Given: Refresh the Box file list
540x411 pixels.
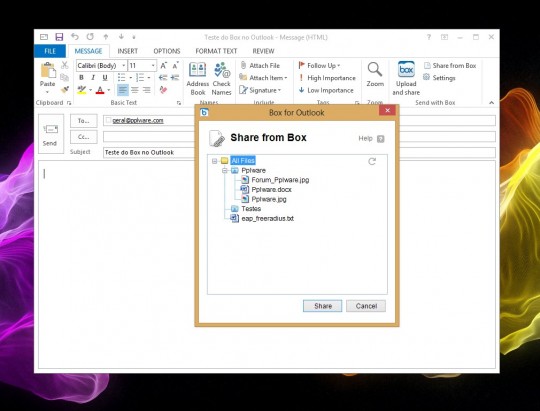Looking at the screenshot, I should point(372,161).
